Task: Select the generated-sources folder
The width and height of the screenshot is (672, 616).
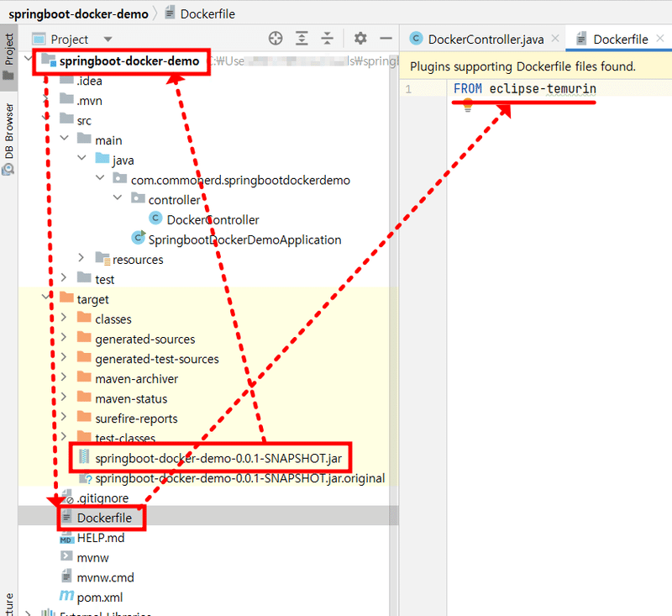Action: click(x=144, y=339)
